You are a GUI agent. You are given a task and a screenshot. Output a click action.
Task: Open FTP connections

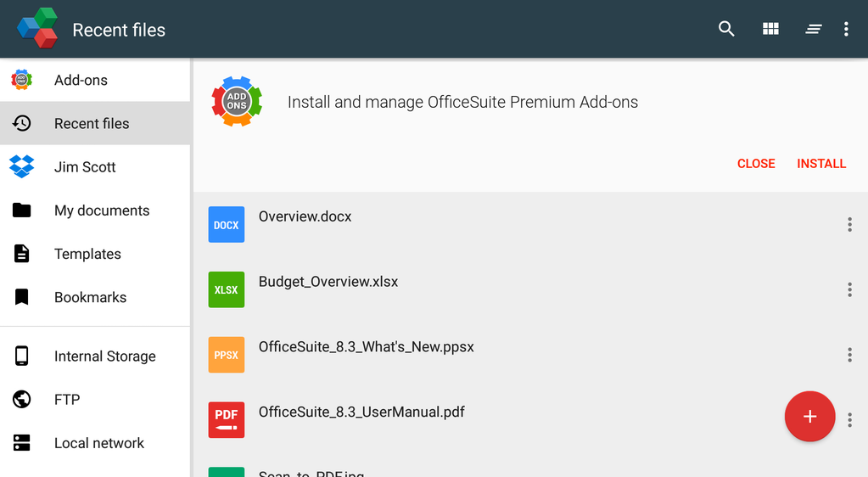pos(95,399)
